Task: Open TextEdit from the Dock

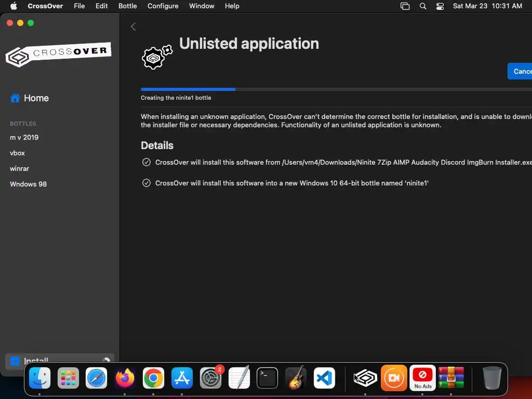Action: [x=239, y=378]
